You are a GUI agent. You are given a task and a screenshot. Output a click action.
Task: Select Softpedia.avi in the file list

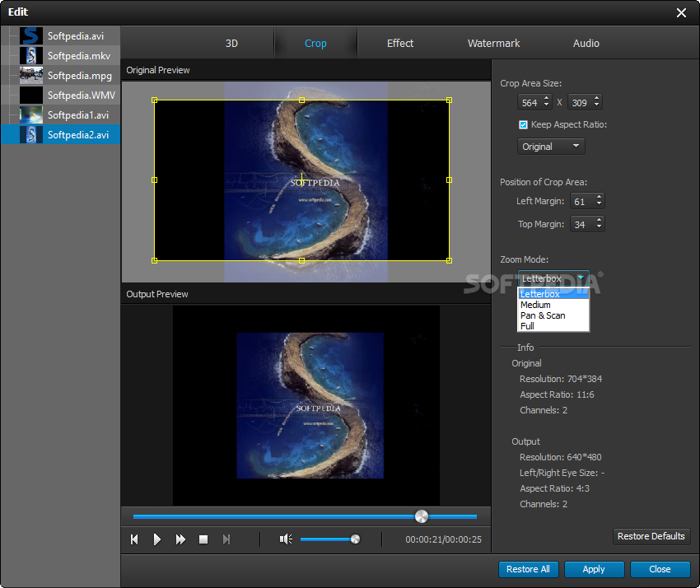pos(75,36)
